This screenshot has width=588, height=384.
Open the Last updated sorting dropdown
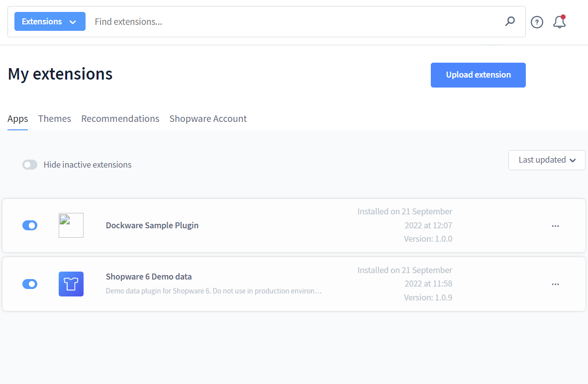tap(547, 160)
